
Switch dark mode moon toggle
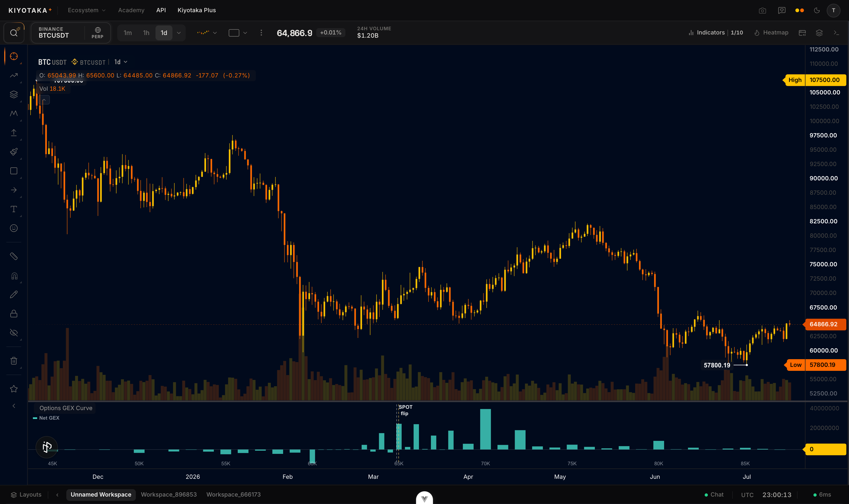[x=817, y=11]
